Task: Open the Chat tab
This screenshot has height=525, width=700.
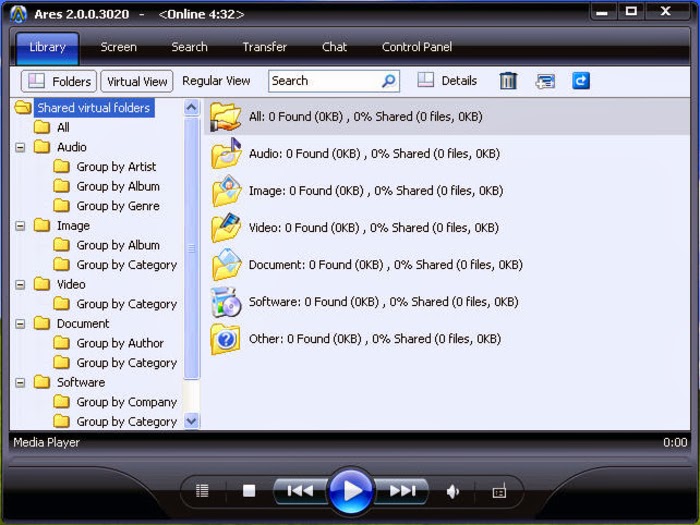Action: click(334, 47)
